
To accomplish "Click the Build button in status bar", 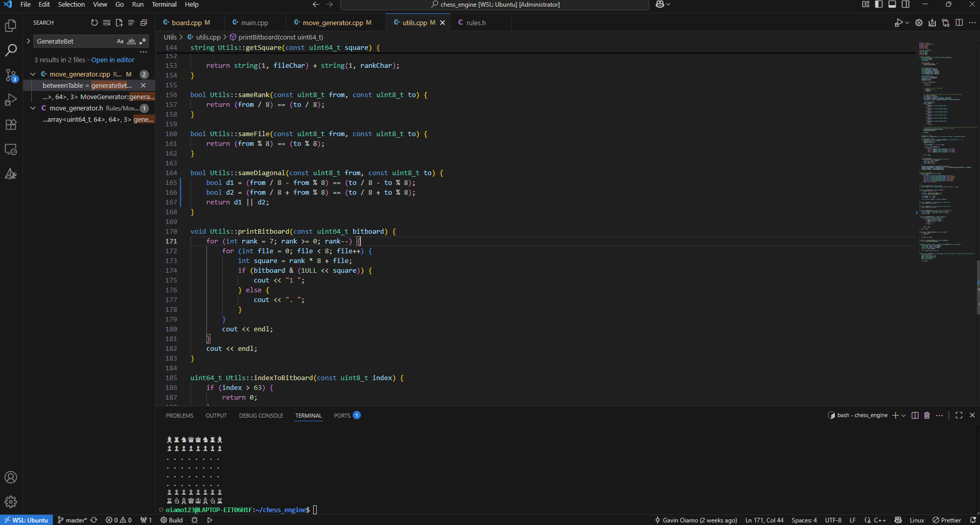I will pyautogui.click(x=171, y=520).
